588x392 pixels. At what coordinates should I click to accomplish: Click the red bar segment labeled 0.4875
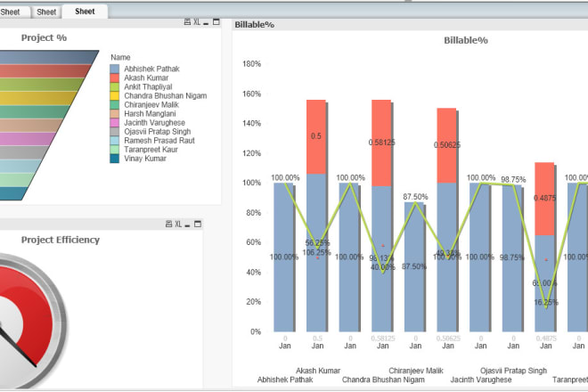(544, 199)
